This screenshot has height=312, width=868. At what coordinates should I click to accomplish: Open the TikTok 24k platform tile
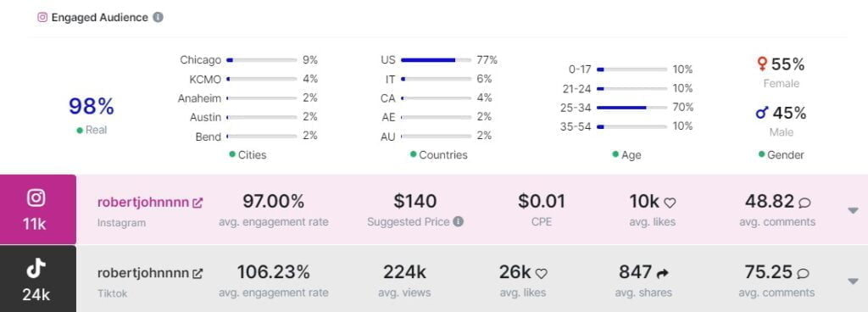(37, 279)
